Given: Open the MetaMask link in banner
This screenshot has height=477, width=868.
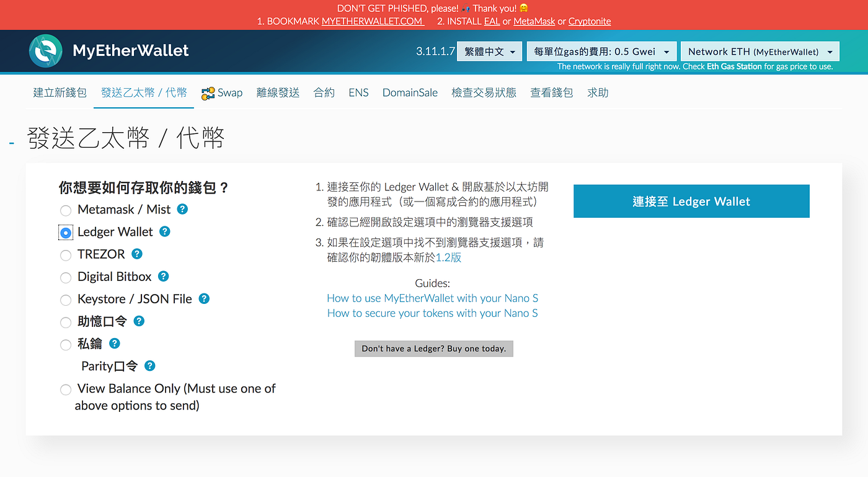Looking at the screenshot, I should pos(535,21).
